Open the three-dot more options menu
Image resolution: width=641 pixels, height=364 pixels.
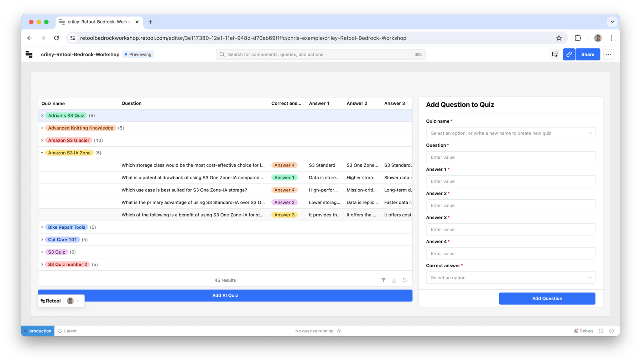609,54
